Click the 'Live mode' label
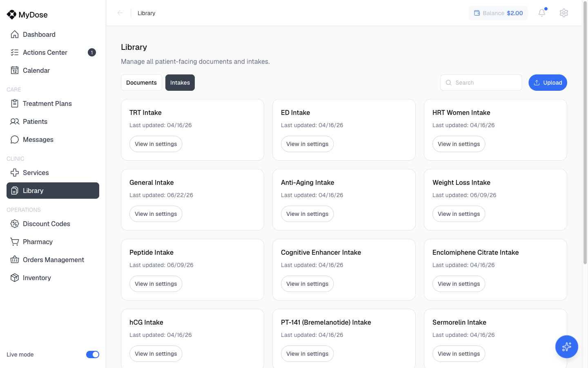The height and width of the screenshot is (368, 588). (20, 355)
